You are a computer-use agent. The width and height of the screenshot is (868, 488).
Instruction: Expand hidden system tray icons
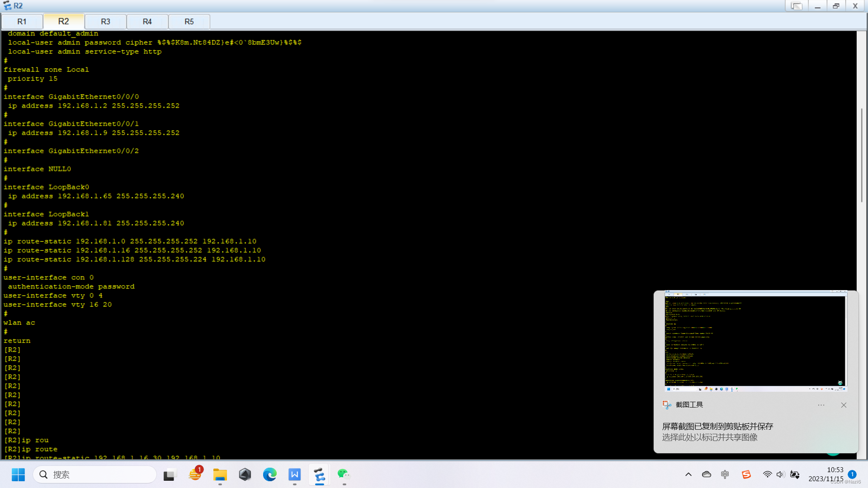click(x=689, y=474)
